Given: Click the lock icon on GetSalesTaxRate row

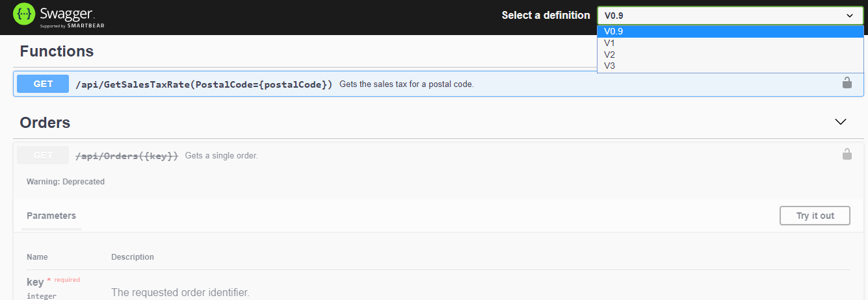Looking at the screenshot, I should tap(847, 83).
